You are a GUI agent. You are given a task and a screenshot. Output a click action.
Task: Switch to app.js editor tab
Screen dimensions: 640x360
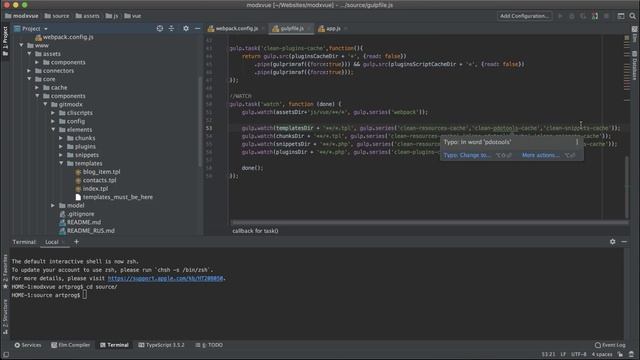(x=330, y=29)
